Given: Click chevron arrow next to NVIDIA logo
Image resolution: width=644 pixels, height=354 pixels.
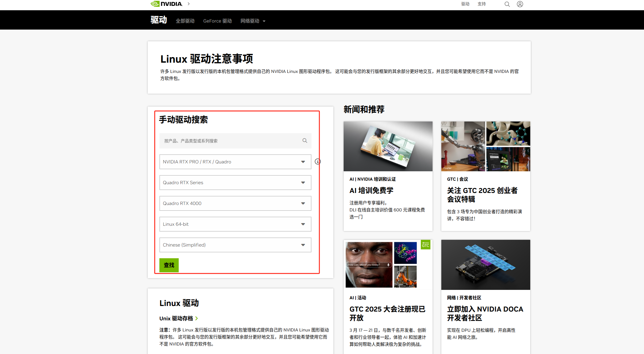Looking at the screenshot, I should tap(189, 4).
